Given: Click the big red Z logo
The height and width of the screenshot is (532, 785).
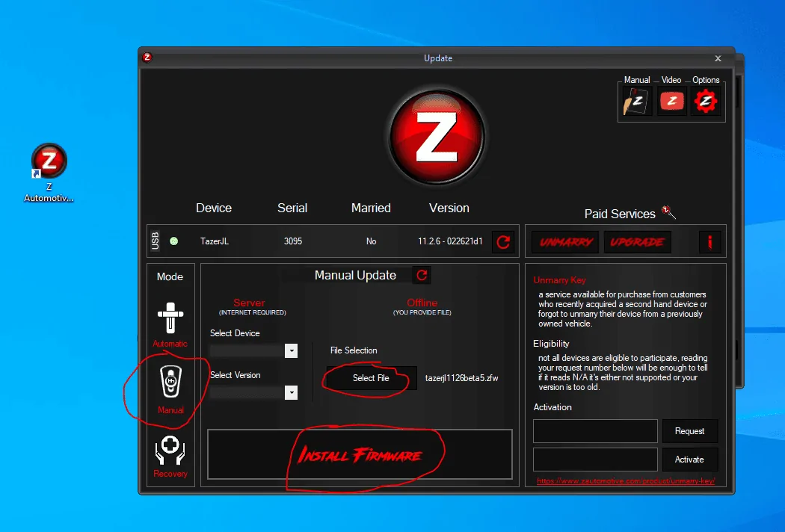Looking at the screenshot, I should tap(437, 137).
